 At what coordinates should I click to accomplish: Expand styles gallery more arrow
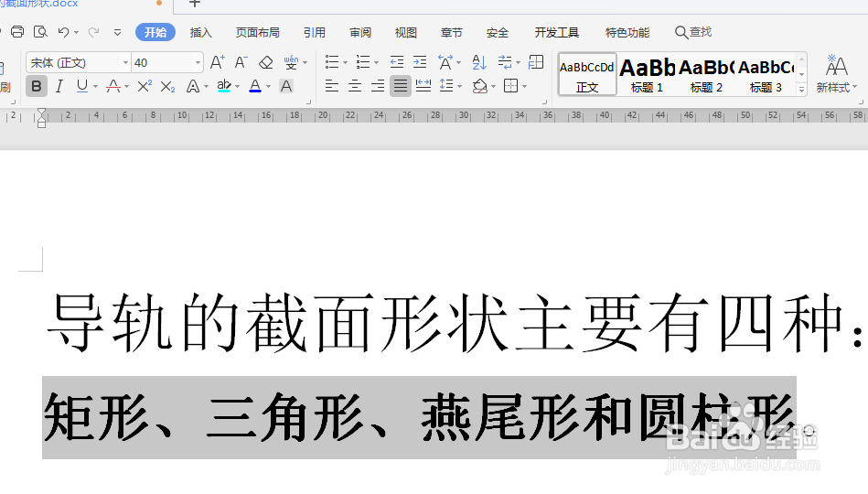point(801,89)
